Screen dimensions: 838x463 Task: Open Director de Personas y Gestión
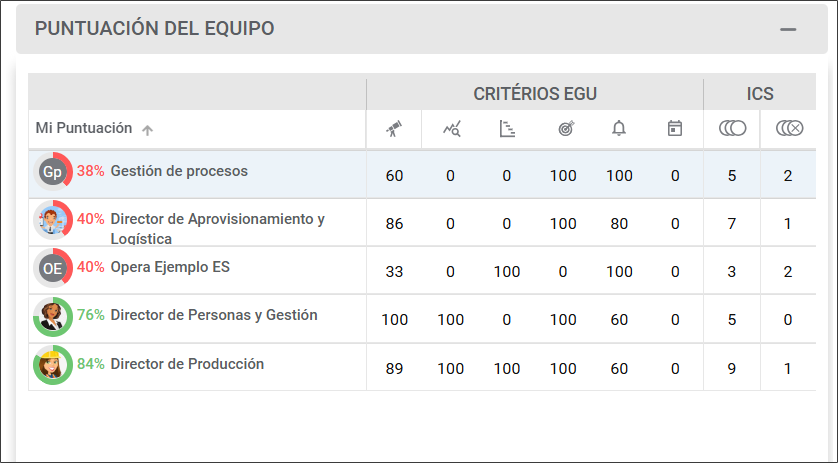(213, 315)
